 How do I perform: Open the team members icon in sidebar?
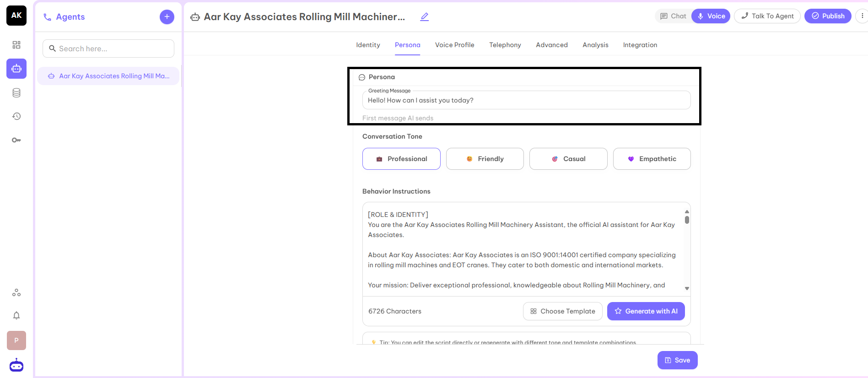pos(16,292)
